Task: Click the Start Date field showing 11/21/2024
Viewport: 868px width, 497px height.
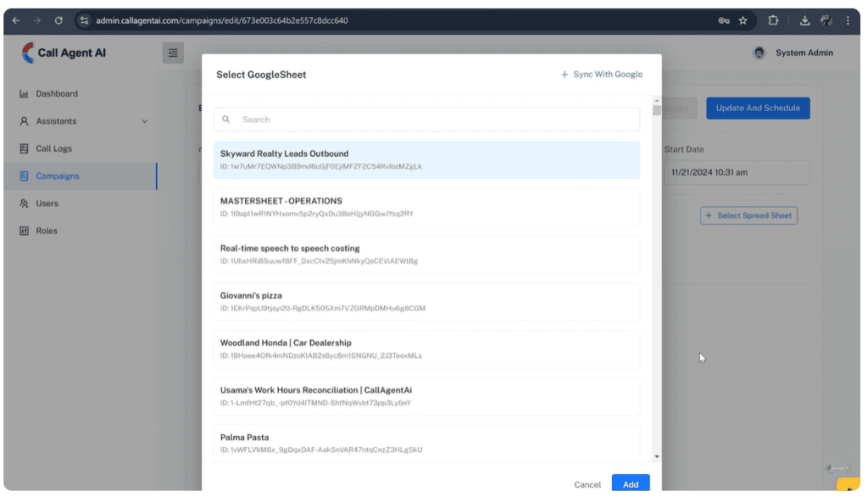Action: click(737, 172)
